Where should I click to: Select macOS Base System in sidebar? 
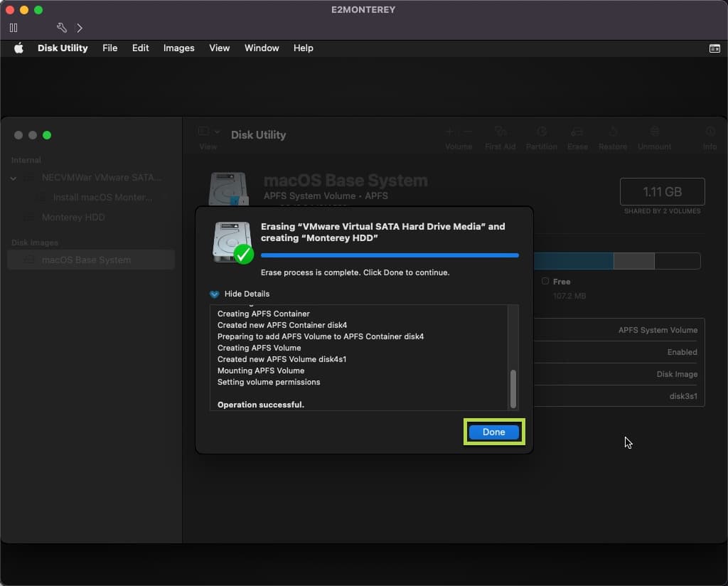[91, 260]
